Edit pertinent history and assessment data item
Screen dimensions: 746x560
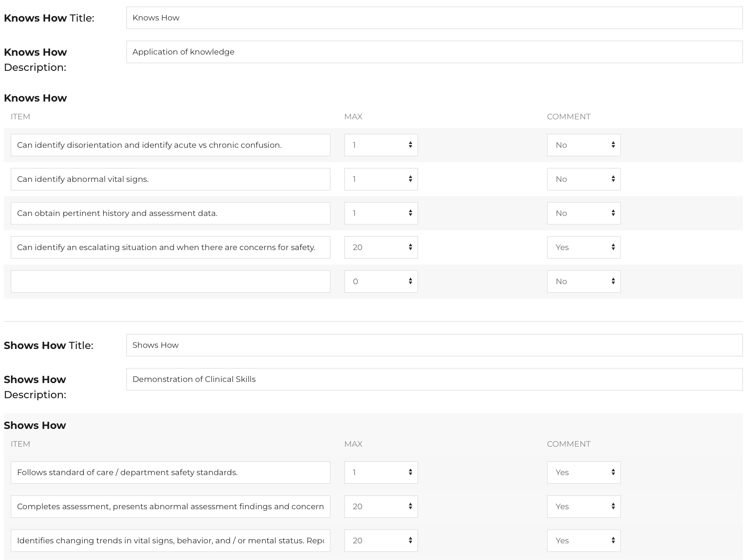171,213
